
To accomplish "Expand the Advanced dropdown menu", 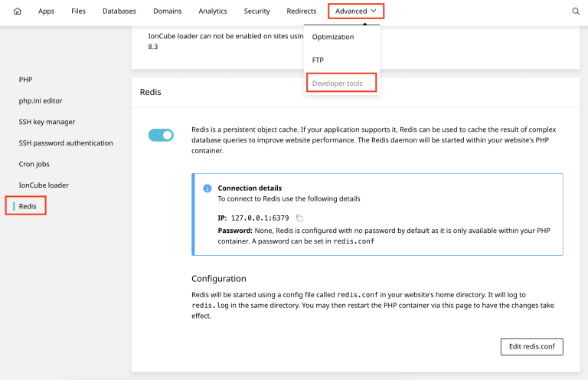I will point(356,11).
